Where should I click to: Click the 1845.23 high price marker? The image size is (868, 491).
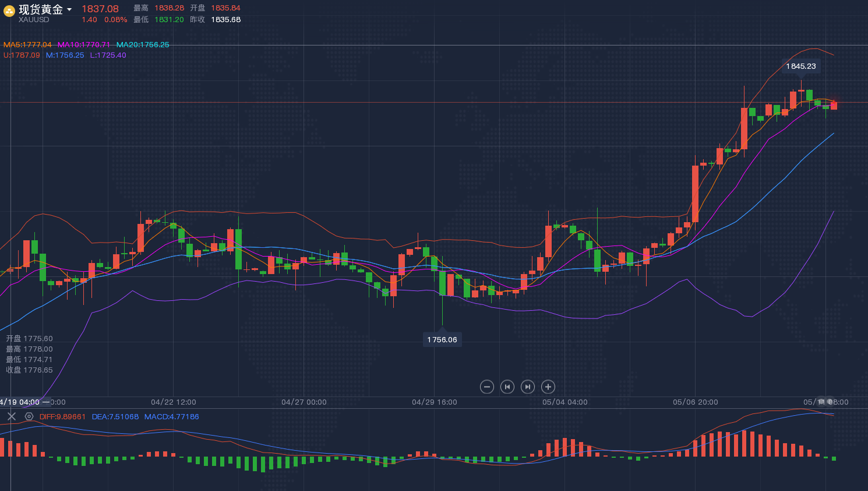[801, 66]
